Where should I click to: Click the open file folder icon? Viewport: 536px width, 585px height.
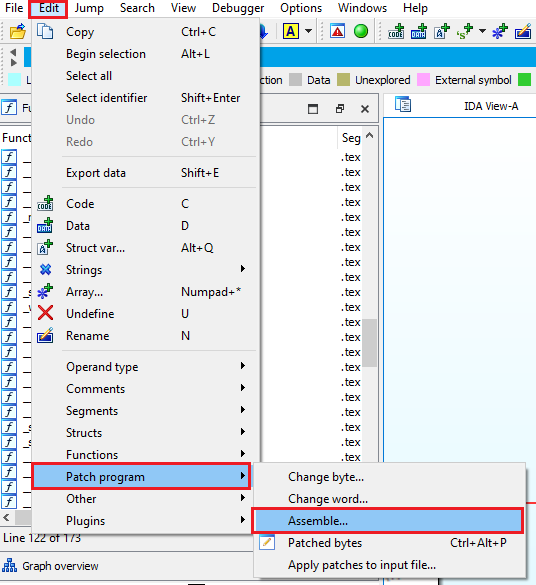pos(18,32)
